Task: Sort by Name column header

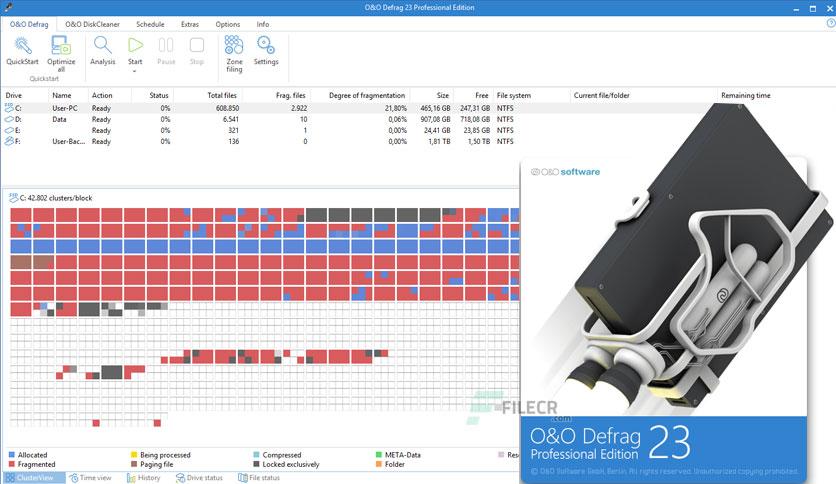Action: pyautogui.click(x=61, y=95)
